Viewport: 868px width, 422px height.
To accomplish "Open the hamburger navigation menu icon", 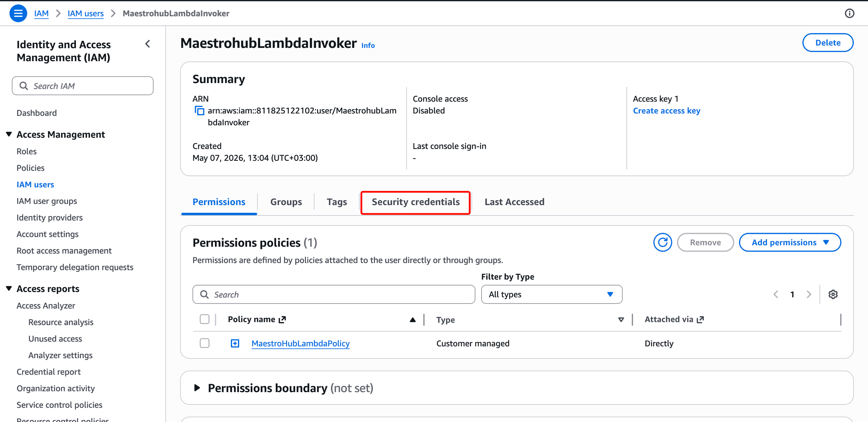I will click(x=18, y=13).
